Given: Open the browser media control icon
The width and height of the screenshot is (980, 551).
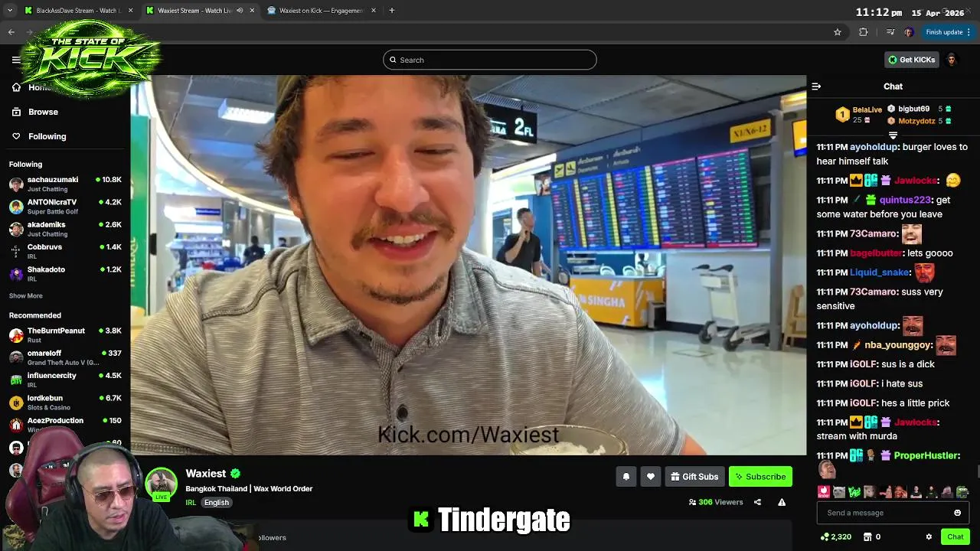Looking at the screenshot, I should pyautogui.click(x=890, y=32).
